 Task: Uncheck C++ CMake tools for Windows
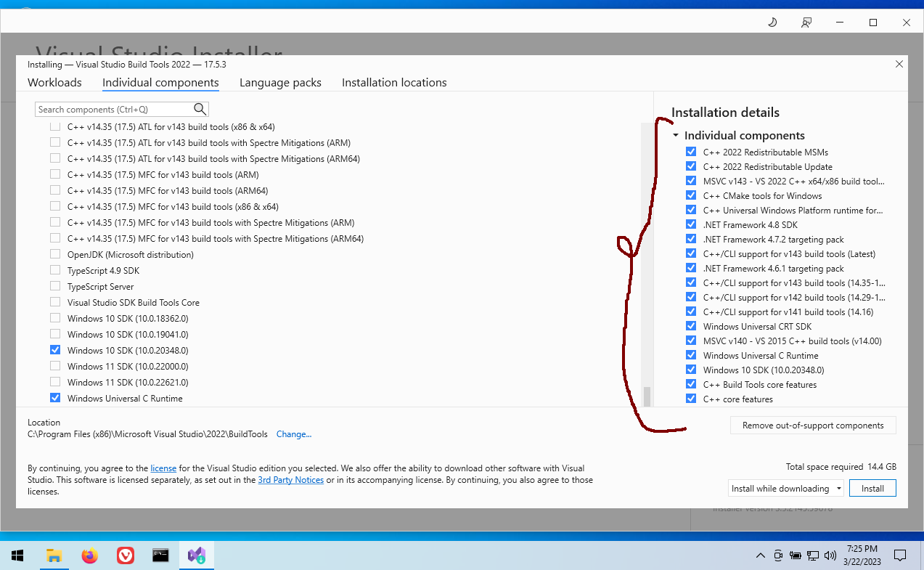[691, 196]
